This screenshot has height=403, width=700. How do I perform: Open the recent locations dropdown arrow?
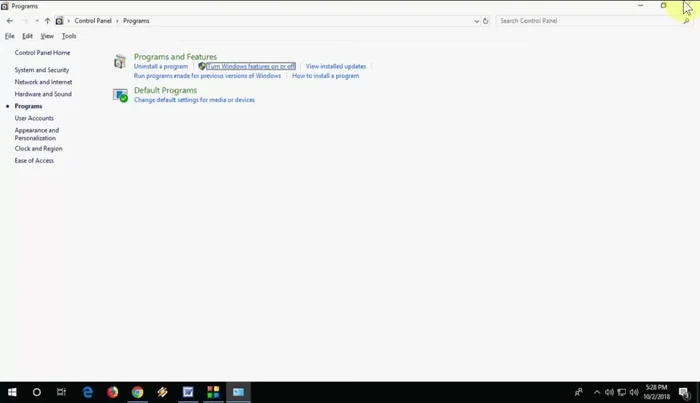[37, 21]
